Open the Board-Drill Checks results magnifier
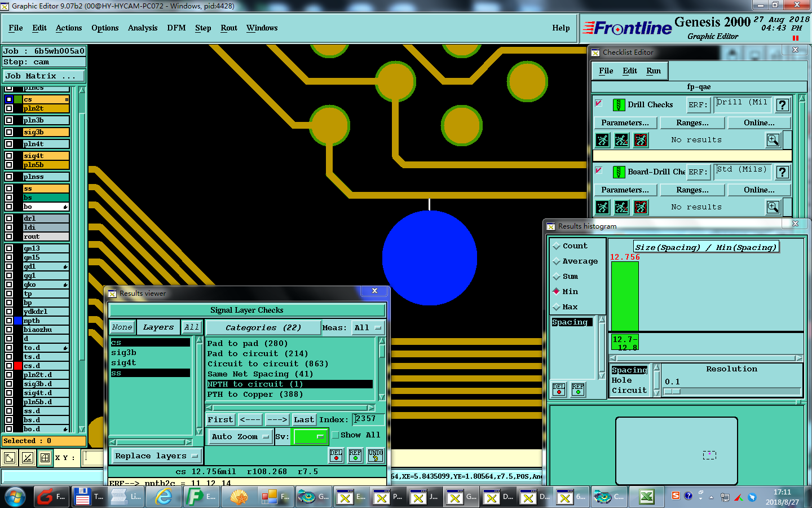812x508 pixels. point(773,207)
